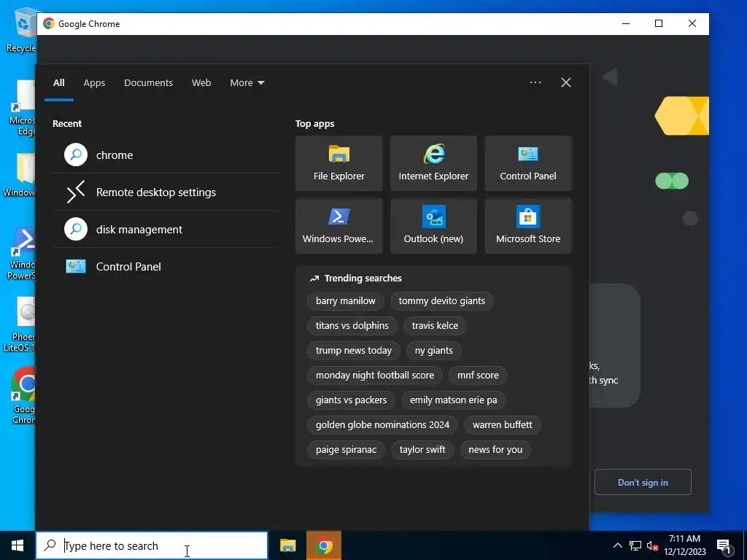
Task: Click trending search 'giants vs packers'
Action: [351, 400]
